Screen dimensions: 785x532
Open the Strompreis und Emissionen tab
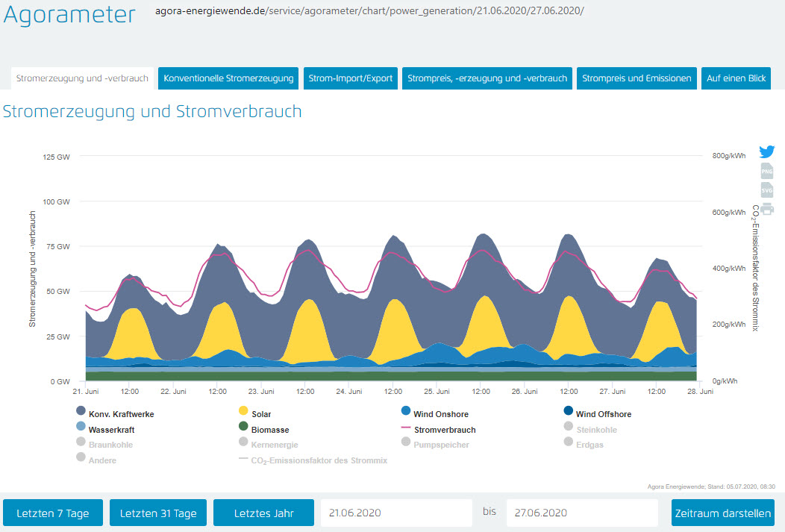pyautogui.click(x=637, y=78)
